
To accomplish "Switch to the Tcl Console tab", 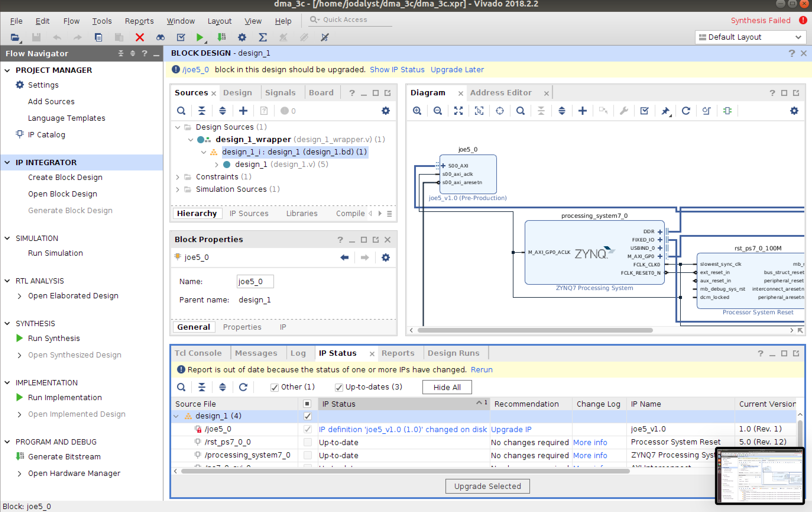I will (x=198, y=353).
